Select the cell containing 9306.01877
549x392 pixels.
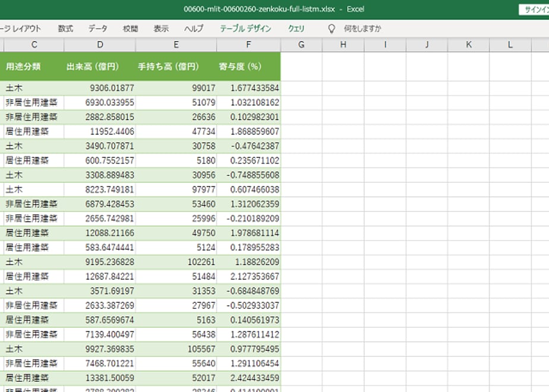(x=100, y=88)
